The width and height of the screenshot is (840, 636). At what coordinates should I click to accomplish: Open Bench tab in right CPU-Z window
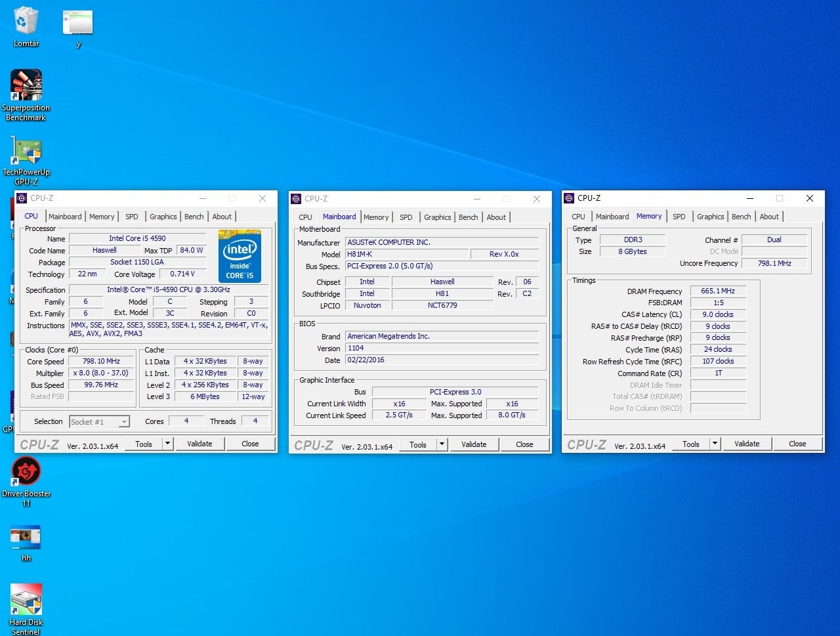741,217
